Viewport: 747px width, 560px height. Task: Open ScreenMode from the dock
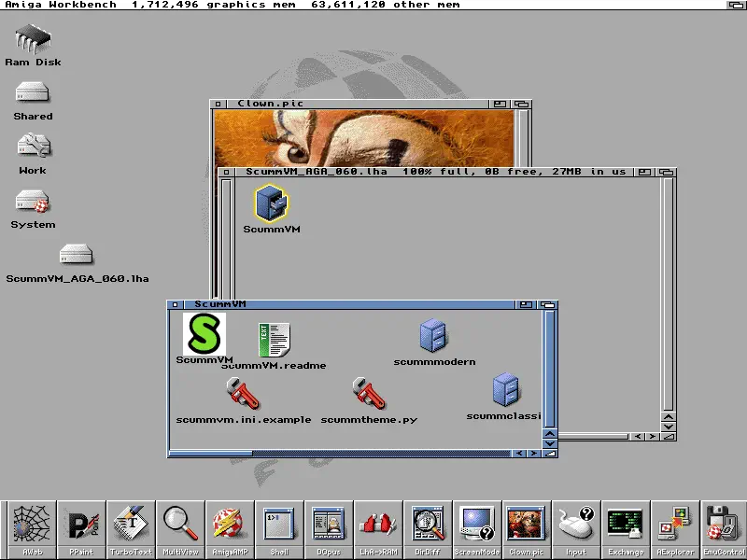pyautogui.click(x=477, y=529)
